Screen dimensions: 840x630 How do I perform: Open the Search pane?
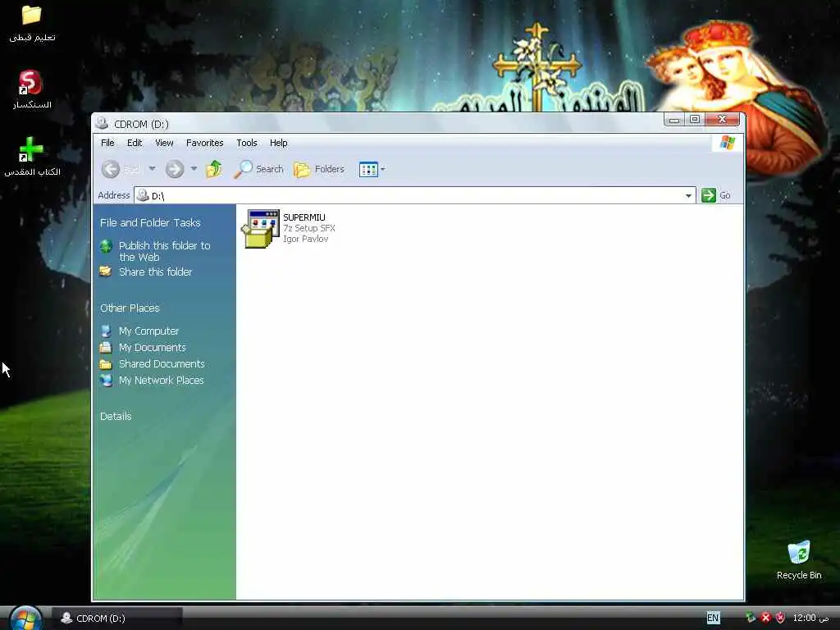(x=258, y=169)
